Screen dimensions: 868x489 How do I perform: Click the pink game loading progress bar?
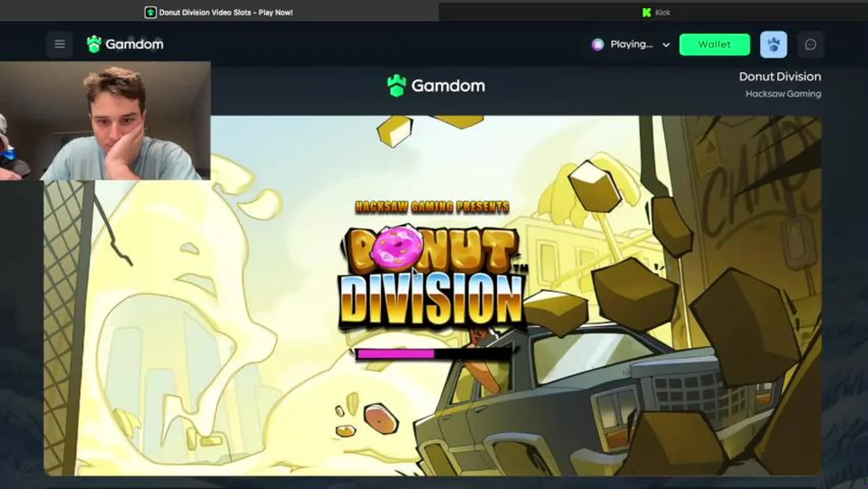coord(433,353)
